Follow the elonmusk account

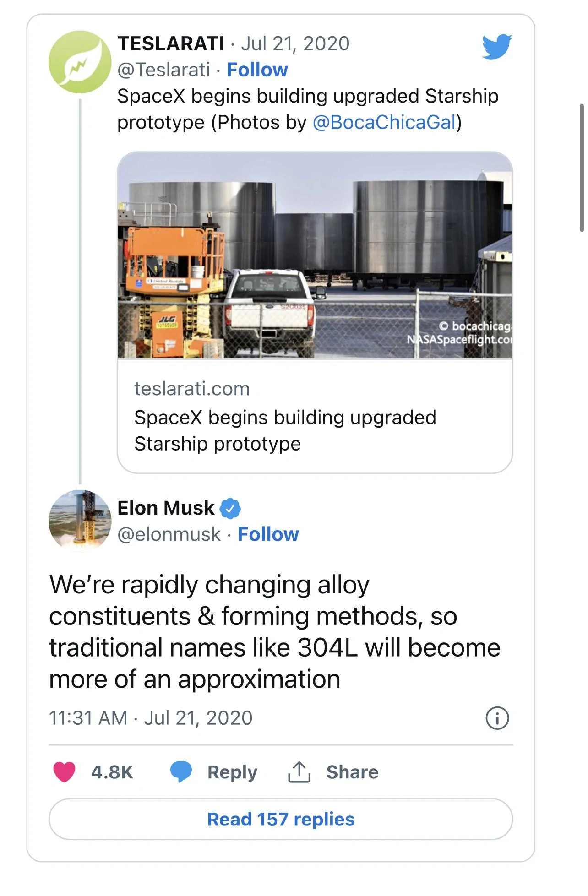(x=268, y=534)
